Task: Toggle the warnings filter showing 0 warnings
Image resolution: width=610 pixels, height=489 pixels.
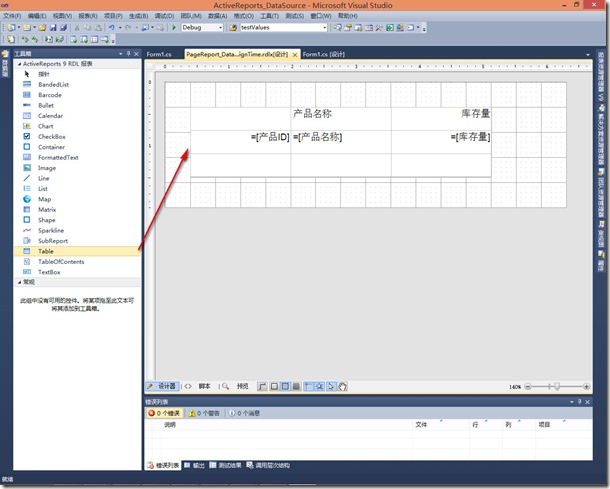Action: (x=204, y=414)
